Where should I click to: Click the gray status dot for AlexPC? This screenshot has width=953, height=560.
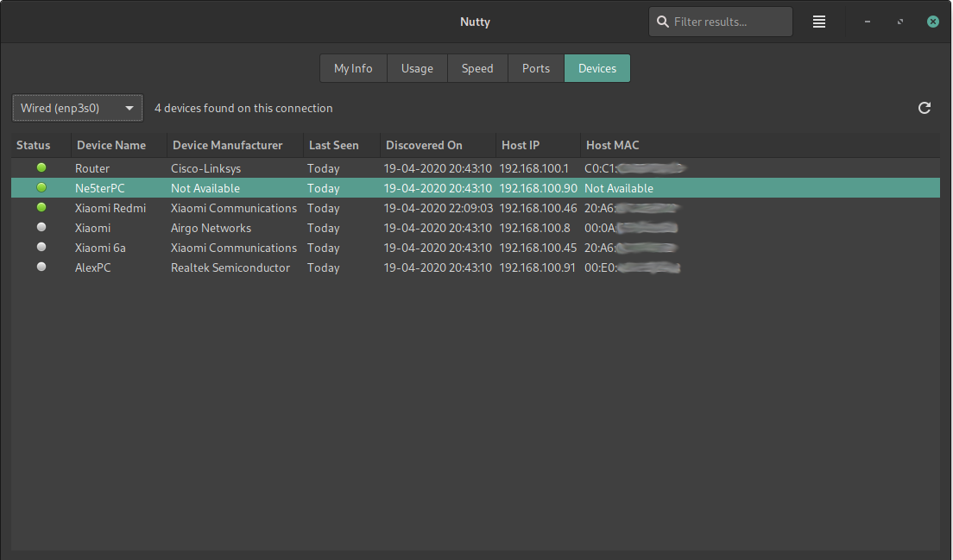pos(41,267)
